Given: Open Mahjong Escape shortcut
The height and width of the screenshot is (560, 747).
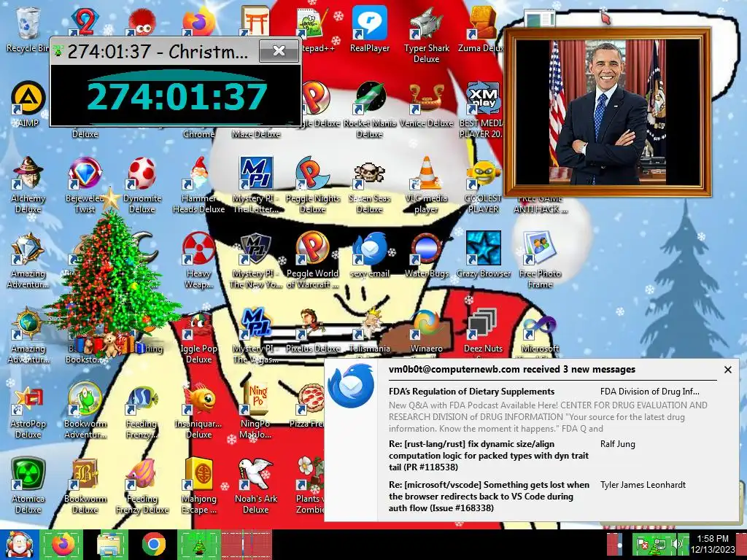Looking at the screenshot, I should tap(198, 486).
